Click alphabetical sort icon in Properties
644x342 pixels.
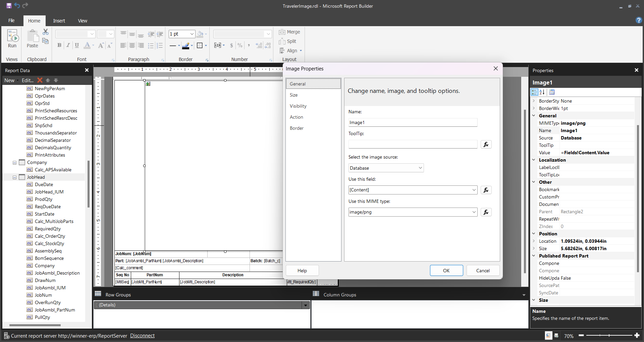pyautogui.click(x=542, y=92)
